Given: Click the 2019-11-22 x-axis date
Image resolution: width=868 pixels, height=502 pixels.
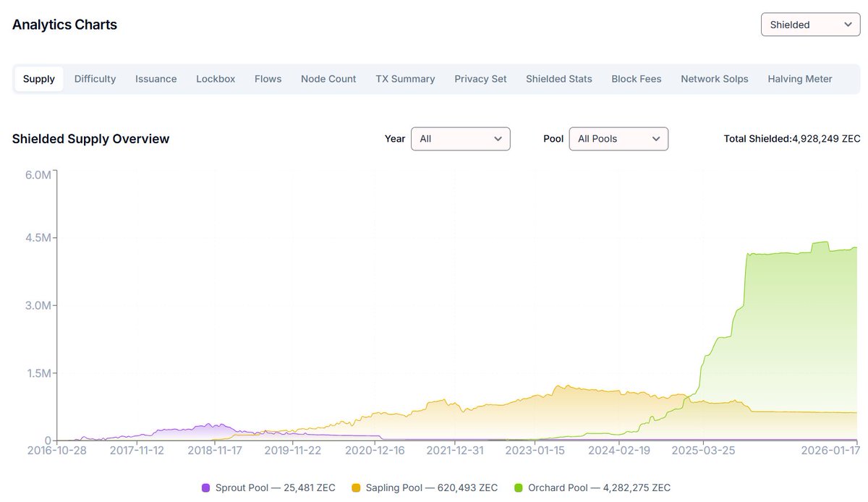Looking at the screenshot, I should (293, 451).
